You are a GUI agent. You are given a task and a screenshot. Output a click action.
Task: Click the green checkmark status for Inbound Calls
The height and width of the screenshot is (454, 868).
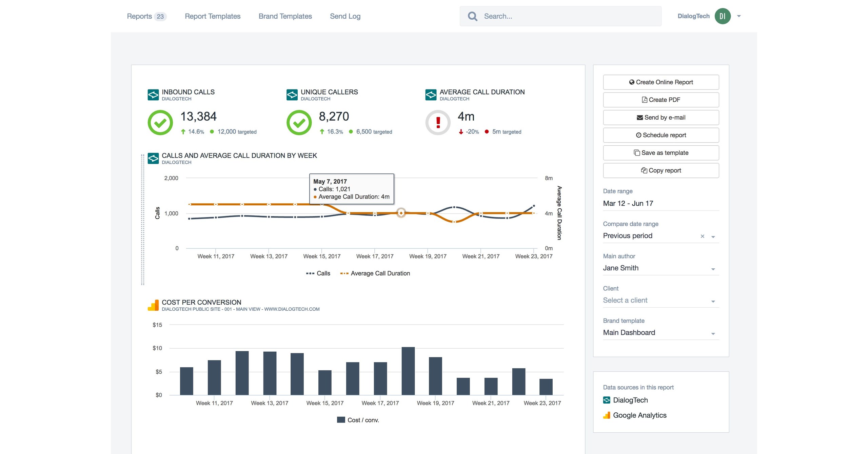[x=160, y=122]
